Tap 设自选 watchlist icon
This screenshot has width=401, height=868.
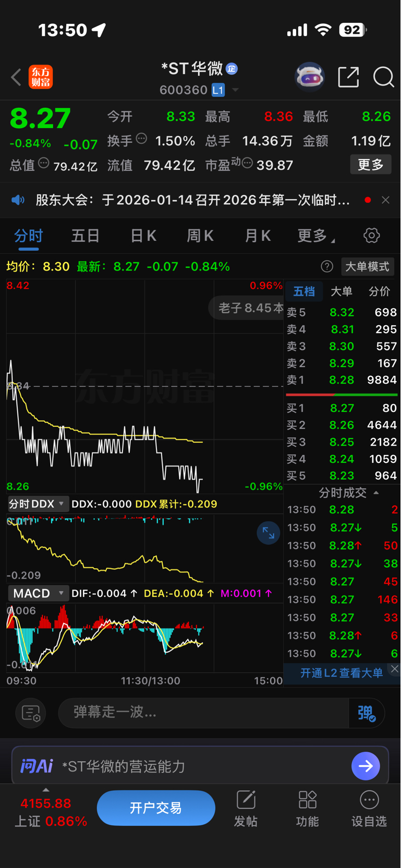[x=369, y=809]
